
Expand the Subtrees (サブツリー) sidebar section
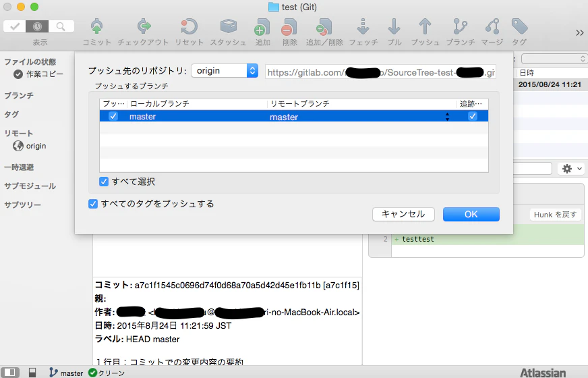pos(22,205)
